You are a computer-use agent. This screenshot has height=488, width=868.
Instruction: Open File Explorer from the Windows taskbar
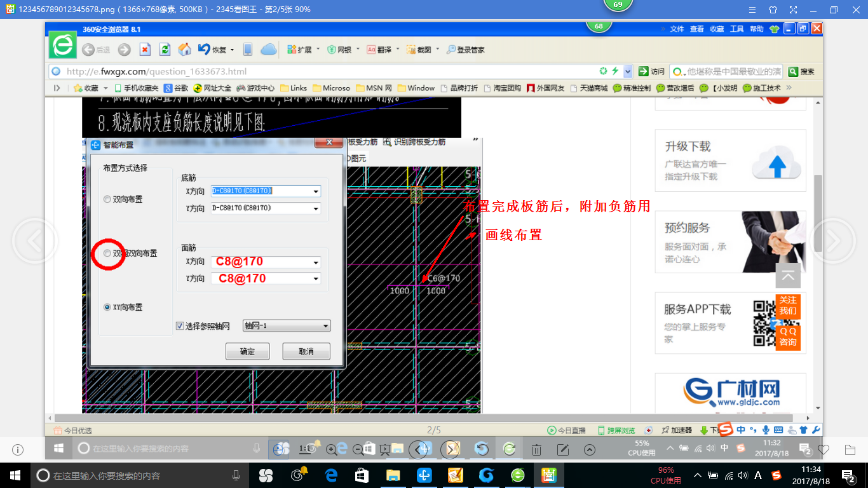[x=393, y=475]
